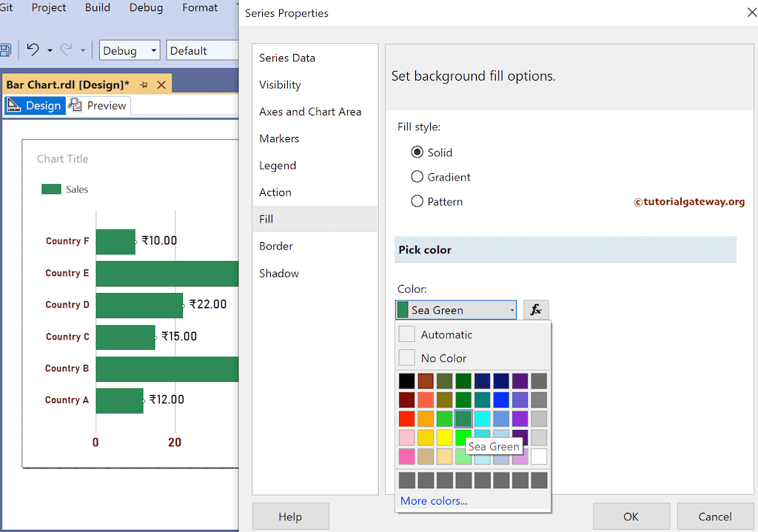Click the Save All toolbar icon
758x532 pixels.
tap(6, 50)
